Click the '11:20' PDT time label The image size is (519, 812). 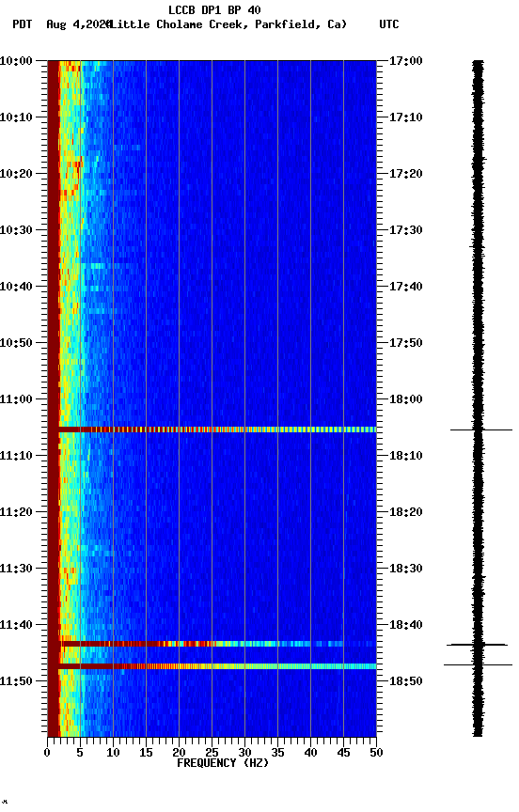pos(16,513)
